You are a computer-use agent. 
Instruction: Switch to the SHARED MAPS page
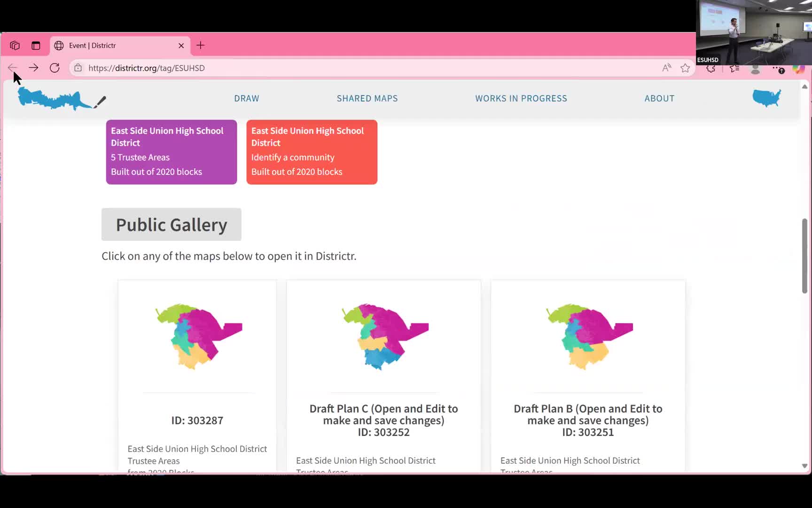click(x=367, y=98)
